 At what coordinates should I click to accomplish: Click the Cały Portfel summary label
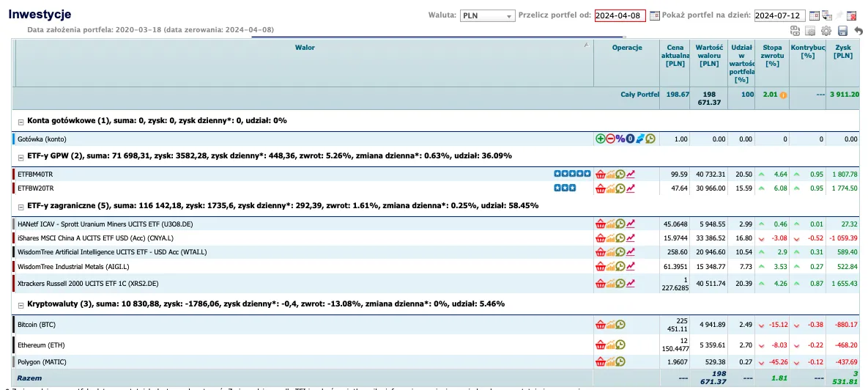pos(640,94)
